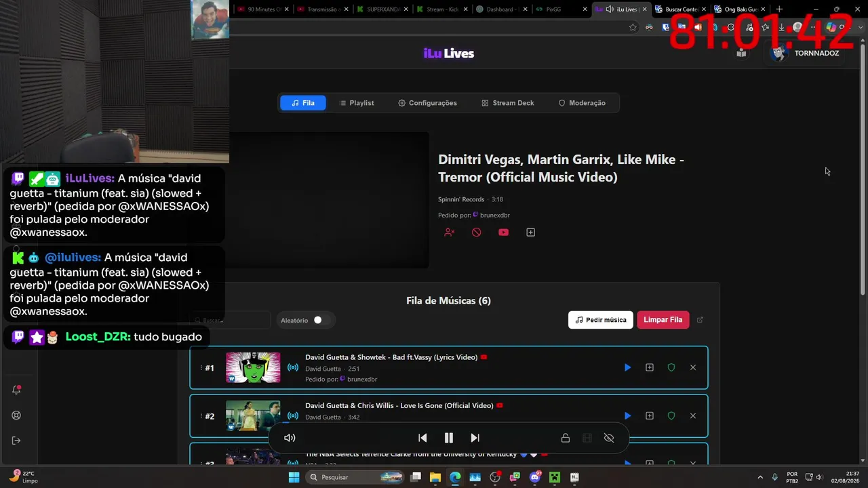Remove Love Is Gone from the queue
Viewport: 868px width, 488px height.
[x=693, y=415]
